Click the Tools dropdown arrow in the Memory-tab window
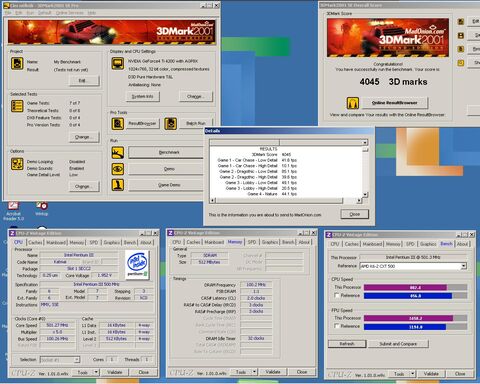480x384 pixels. pos(254,372)
